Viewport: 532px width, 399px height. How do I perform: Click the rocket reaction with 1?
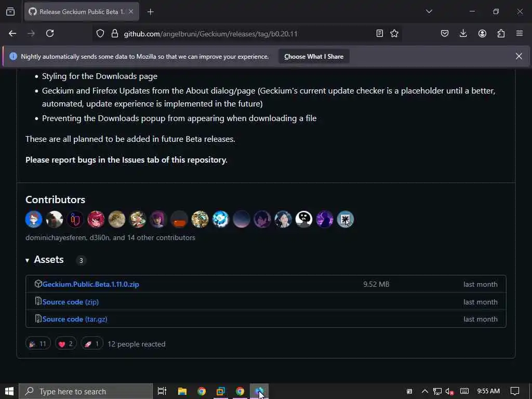point(92,344)
